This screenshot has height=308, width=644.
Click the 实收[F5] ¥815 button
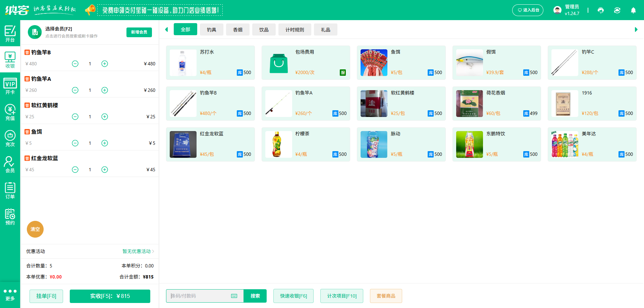(x=110, y=296)
